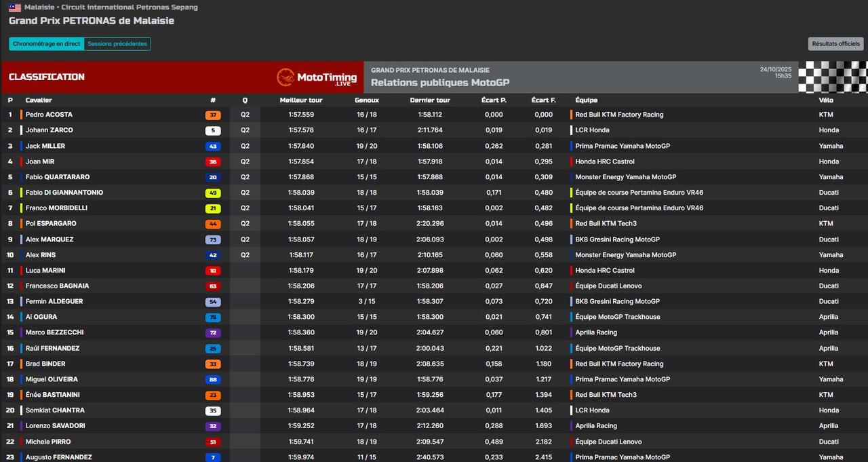
Task: Click Alex Marquez's number 73 badge
Action: click(213, 239)
